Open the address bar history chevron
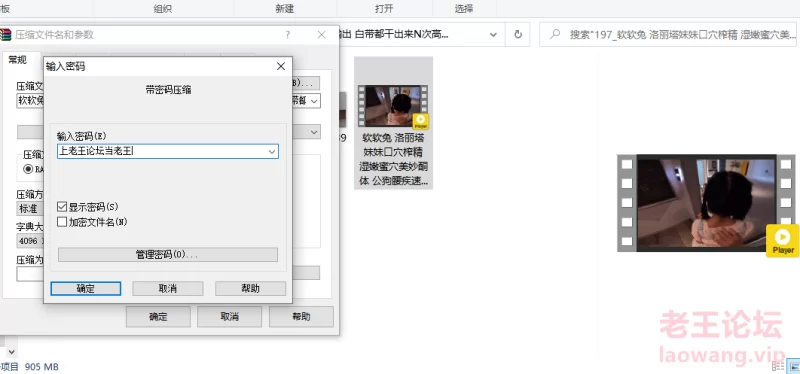The width and height of the screenshot is (800, 374). point(493,35)
